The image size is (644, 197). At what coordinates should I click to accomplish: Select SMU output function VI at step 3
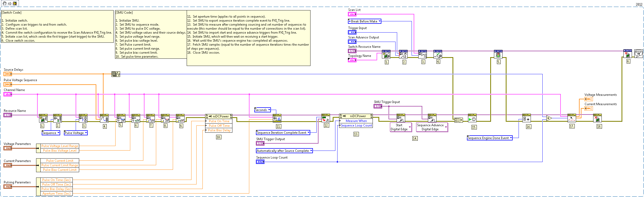83,118
